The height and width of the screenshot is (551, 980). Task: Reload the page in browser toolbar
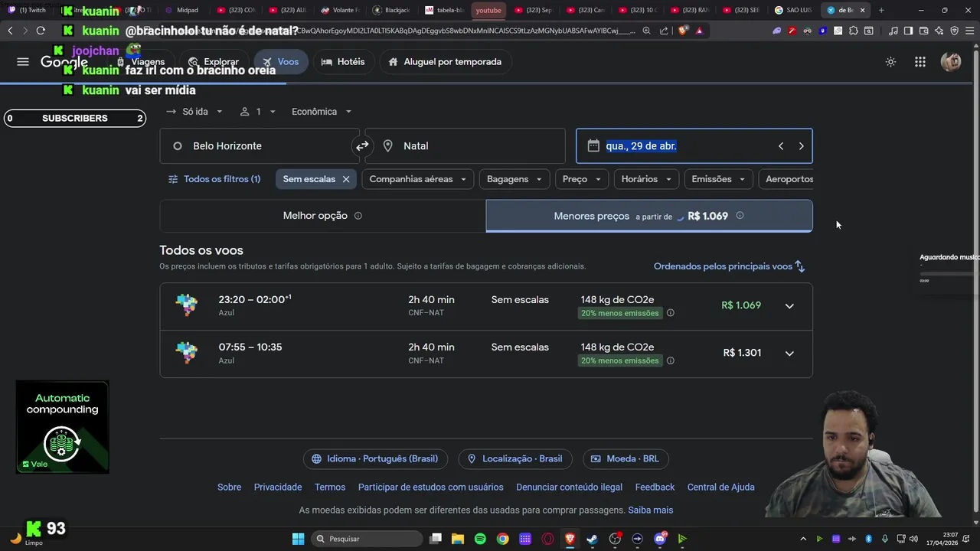(41, 31)
